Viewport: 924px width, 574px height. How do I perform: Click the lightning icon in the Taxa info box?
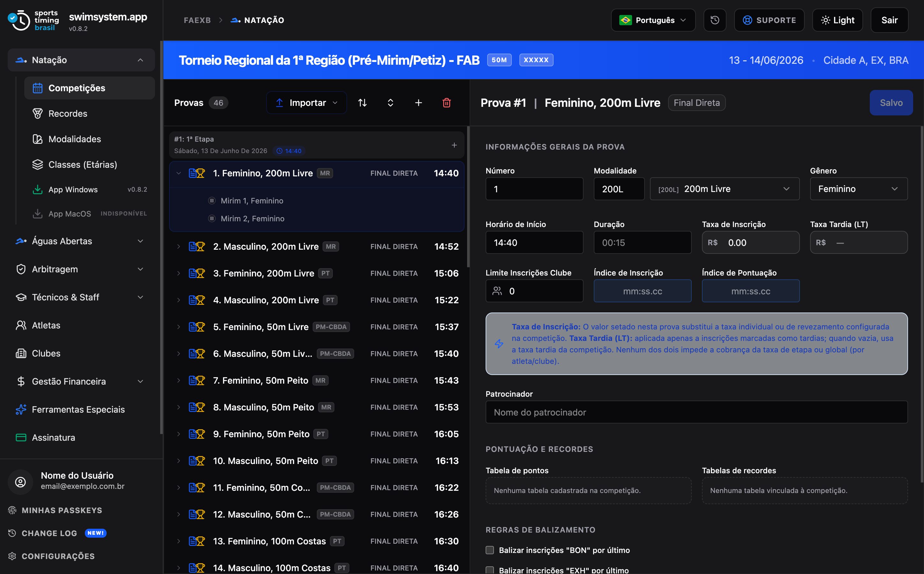(499, 343)
